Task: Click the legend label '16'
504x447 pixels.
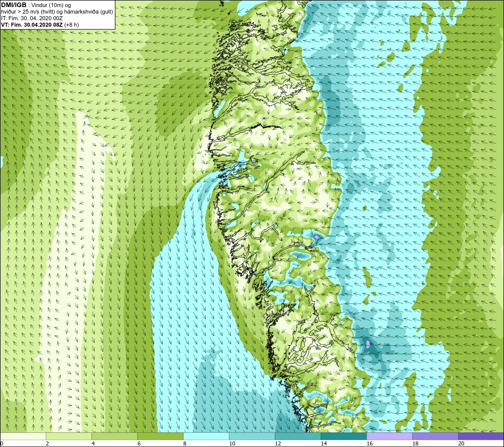Action: coord(369,443)
